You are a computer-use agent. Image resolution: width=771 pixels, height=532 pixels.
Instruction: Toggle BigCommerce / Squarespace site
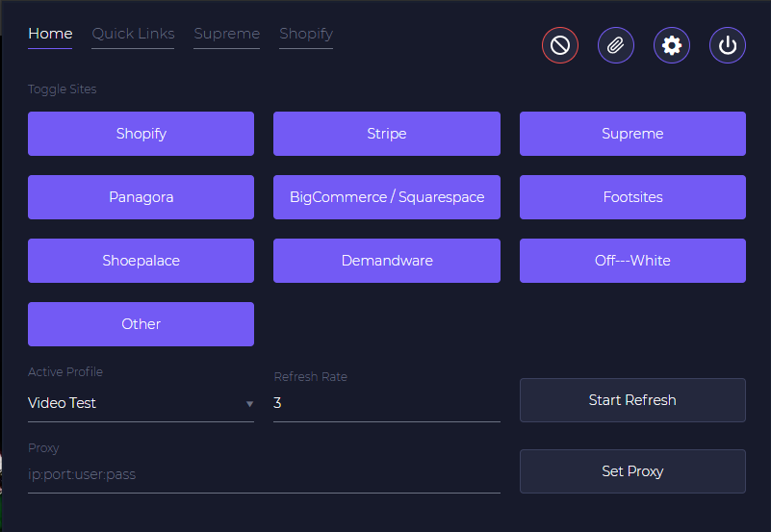pyautogui.click(x=387, y=197)
